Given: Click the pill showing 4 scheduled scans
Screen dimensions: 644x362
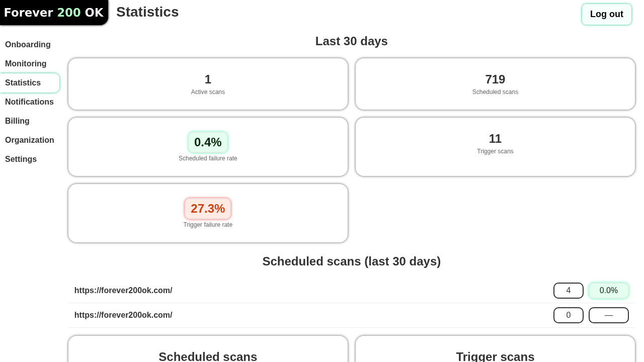Looking at the screenshot, I should [569, 290].
